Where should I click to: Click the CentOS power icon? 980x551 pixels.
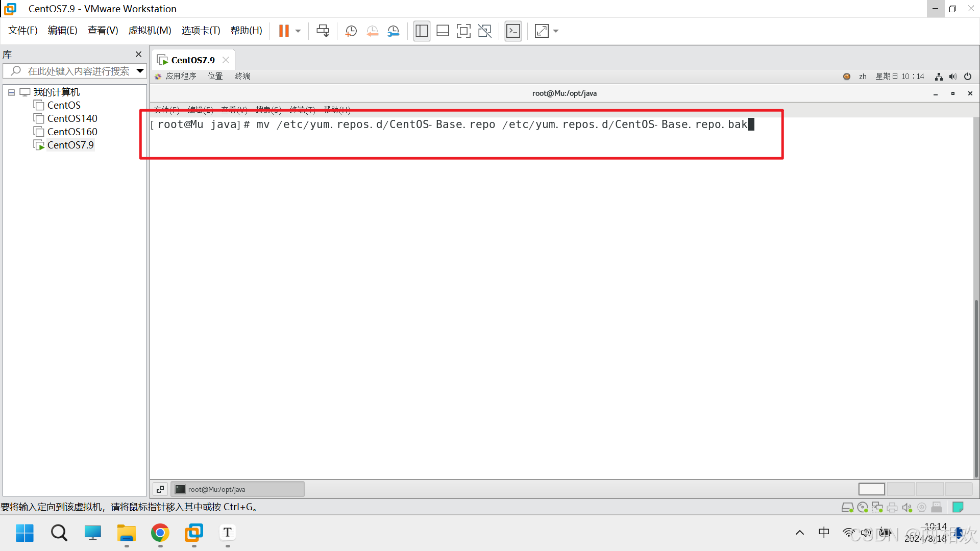tap(968, 77)
